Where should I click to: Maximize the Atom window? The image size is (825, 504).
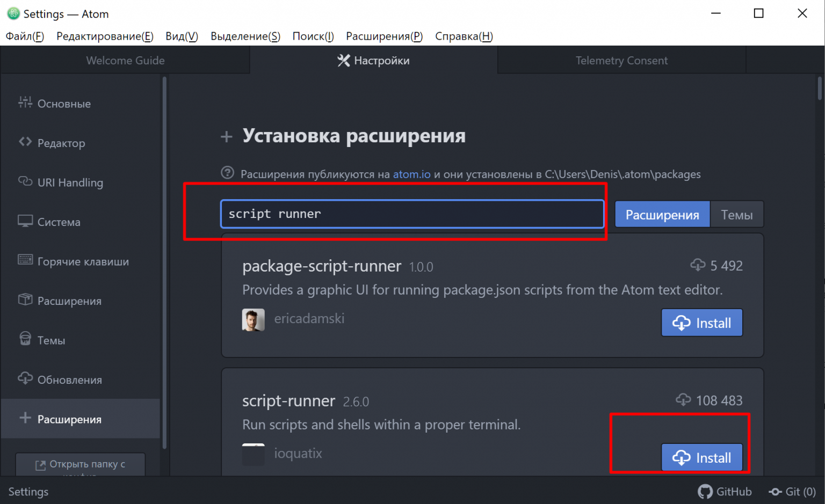click(758, 13)
